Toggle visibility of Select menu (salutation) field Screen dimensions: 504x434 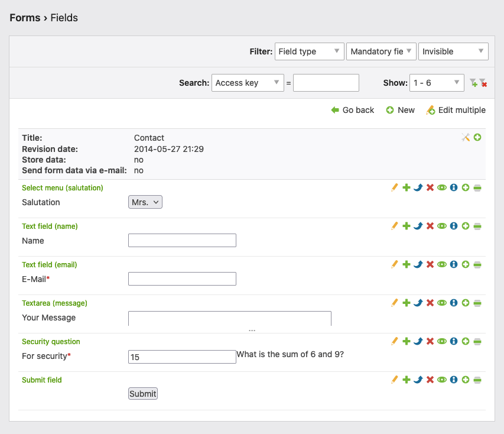442,187
